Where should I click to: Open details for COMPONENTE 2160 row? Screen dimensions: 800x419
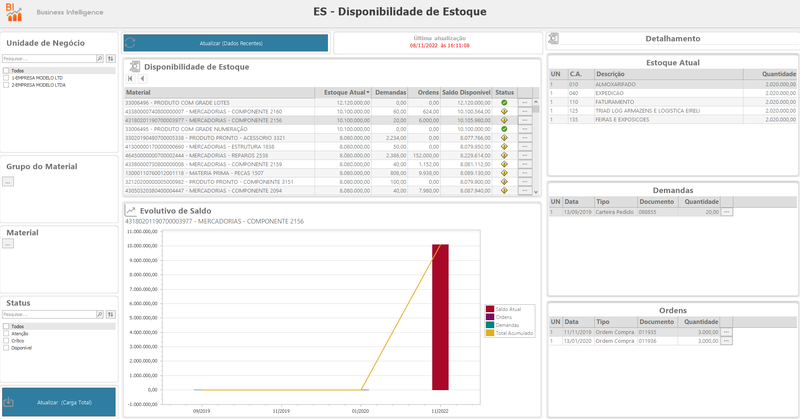click(524, 111)
